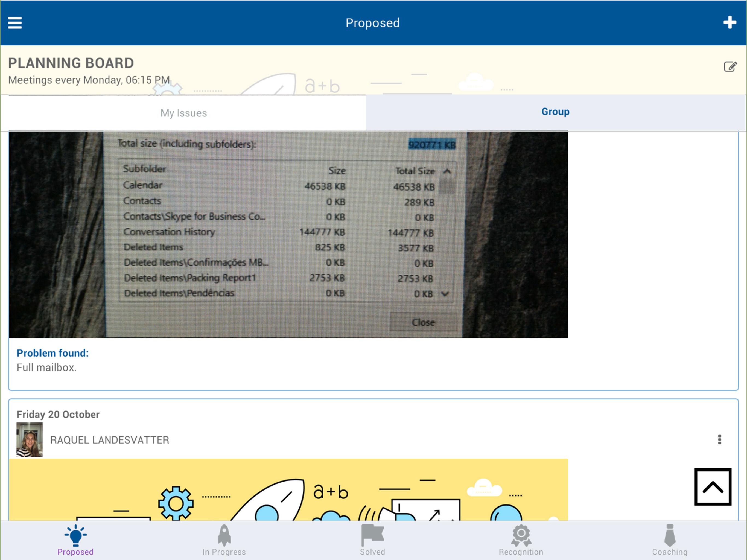This screenshot has height=560, width=747.
Task: Select the Group tab
Action: click(556, 112)
